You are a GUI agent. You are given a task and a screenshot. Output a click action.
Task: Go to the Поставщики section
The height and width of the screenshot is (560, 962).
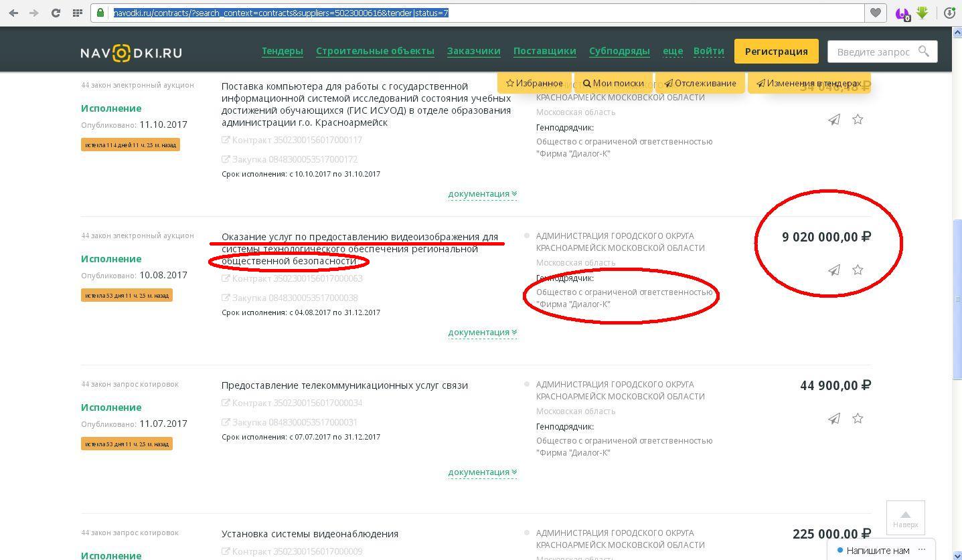pyautogui.click(x=544, y=51)
